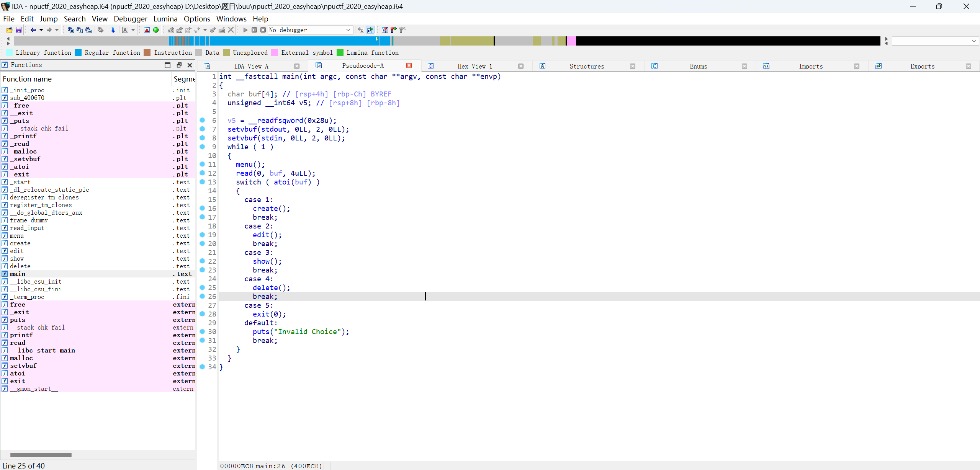Click the Jump forward gray arrow
Screen dimensions: 980x470
(49, 30)
